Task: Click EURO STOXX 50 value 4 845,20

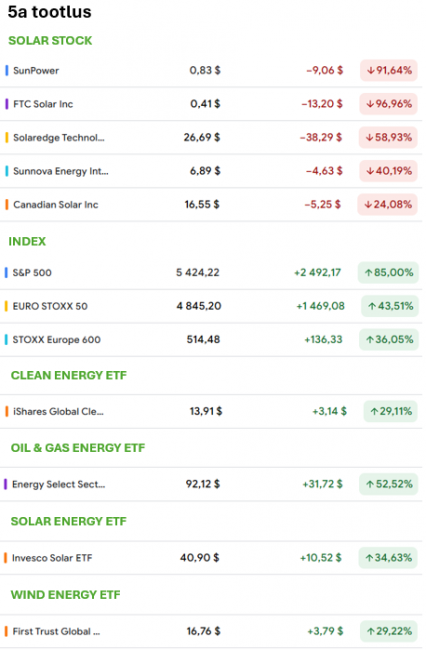Action: click(199, 306)
